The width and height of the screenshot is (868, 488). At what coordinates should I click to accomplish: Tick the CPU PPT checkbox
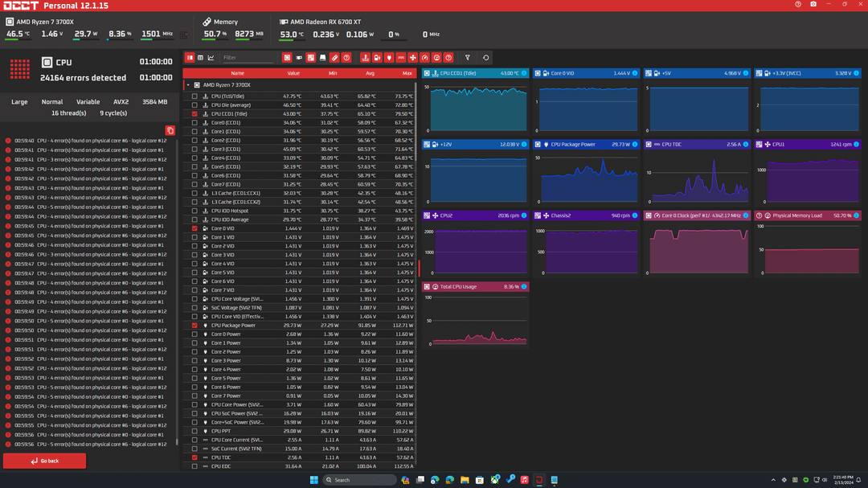[x=194, y=431]
